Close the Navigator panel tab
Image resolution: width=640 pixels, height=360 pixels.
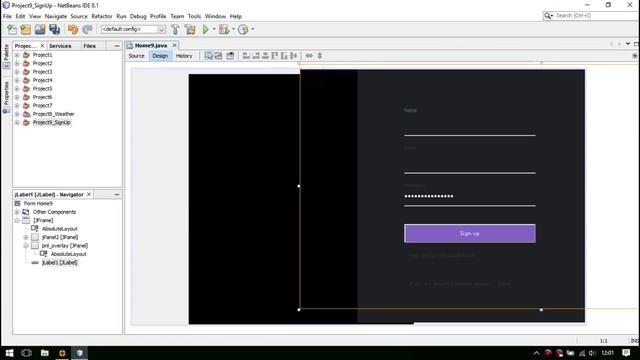(89, 195)
